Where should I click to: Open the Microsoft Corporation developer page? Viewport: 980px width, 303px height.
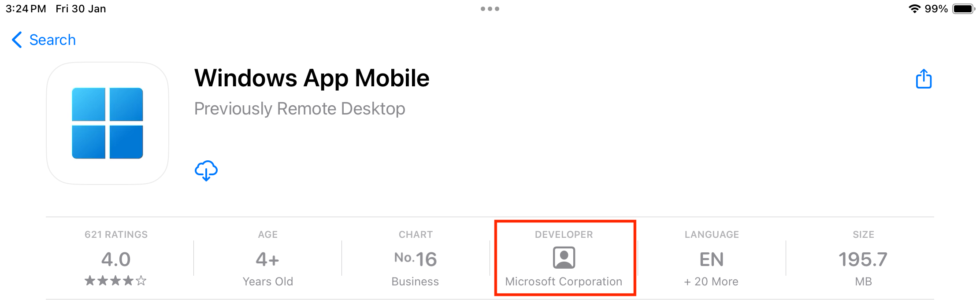(x=564, y=281)
